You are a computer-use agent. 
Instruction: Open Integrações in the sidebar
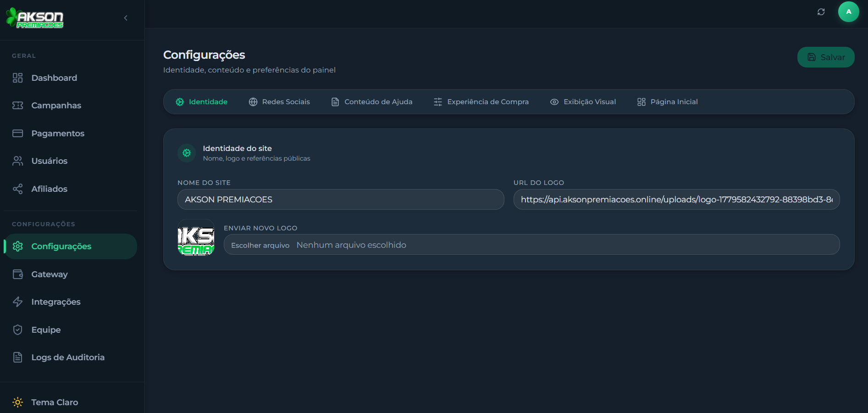71,302
